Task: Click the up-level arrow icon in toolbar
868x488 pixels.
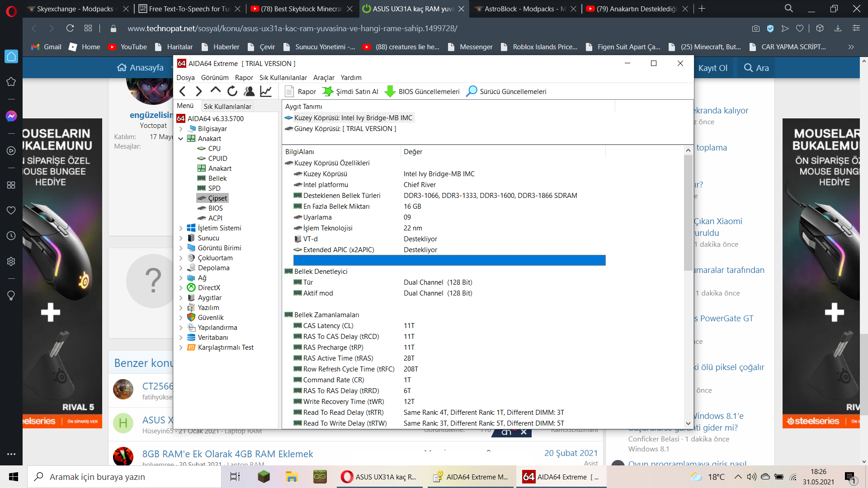Action: coord(216,90)
